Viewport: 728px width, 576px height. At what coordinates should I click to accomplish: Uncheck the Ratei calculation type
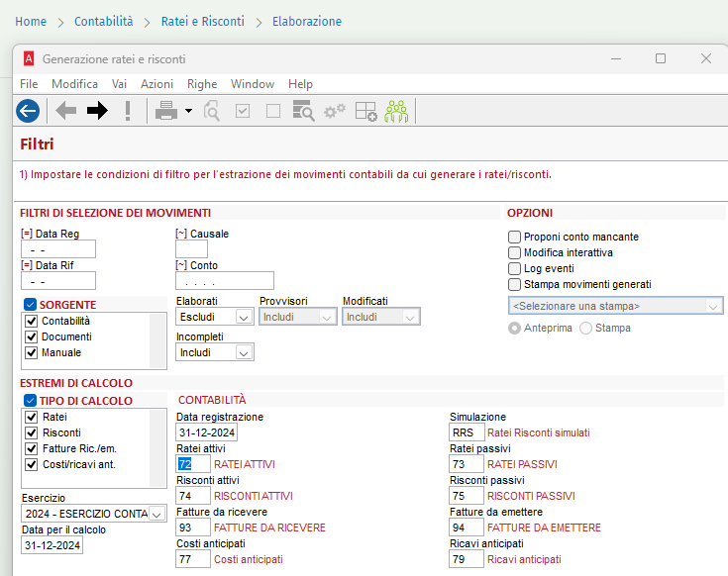click(31, 417)
